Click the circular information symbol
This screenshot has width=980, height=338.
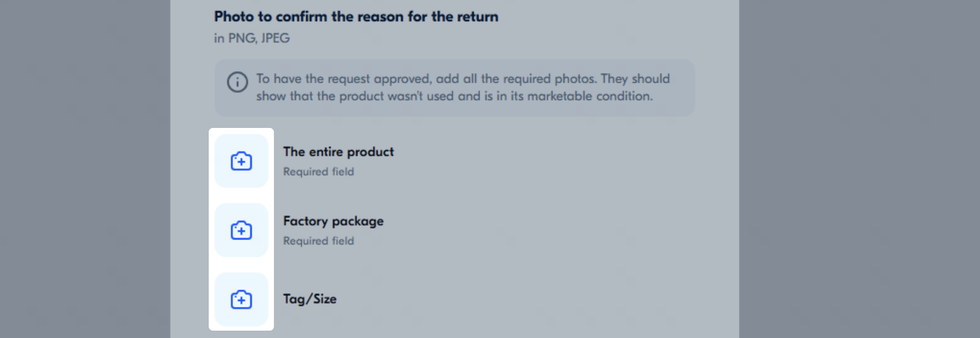click(x=237, y=83)
